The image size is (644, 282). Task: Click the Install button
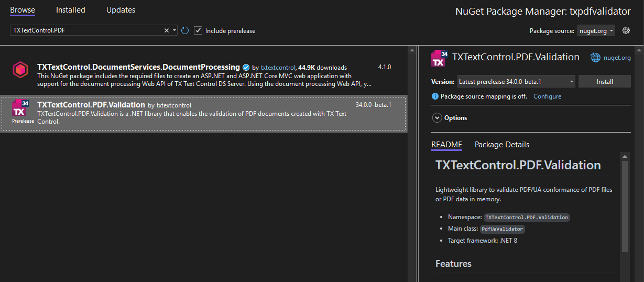(605, 82)
